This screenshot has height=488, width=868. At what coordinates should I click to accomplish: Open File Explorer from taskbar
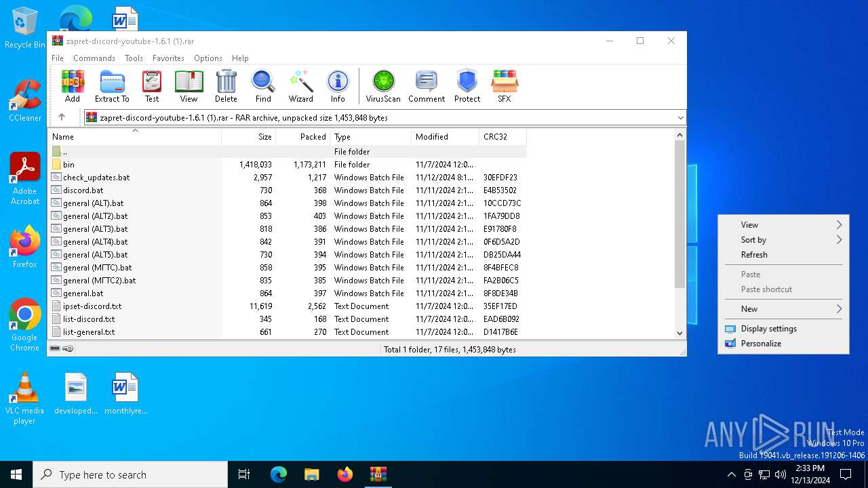coord(311,474)
